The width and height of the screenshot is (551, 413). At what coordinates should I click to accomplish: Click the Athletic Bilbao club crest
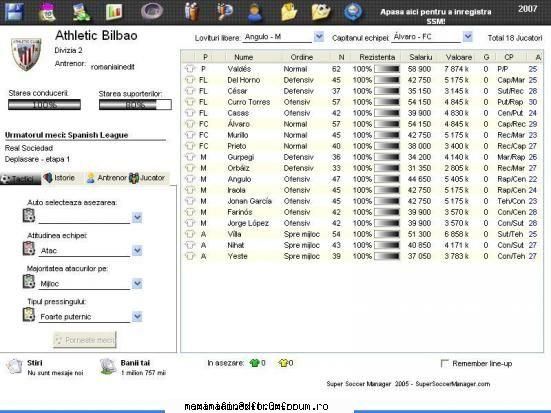[x=26, y=54]
